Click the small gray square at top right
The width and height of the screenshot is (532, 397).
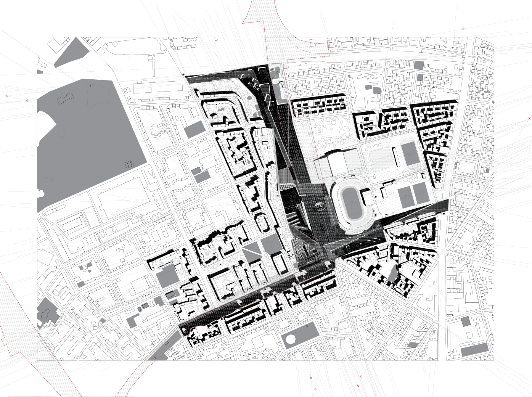(419, 65)
